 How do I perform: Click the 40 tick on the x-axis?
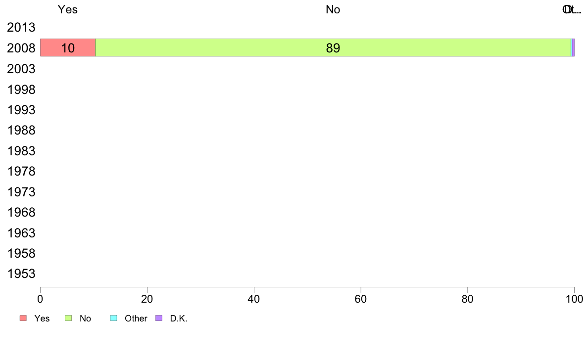254,299
